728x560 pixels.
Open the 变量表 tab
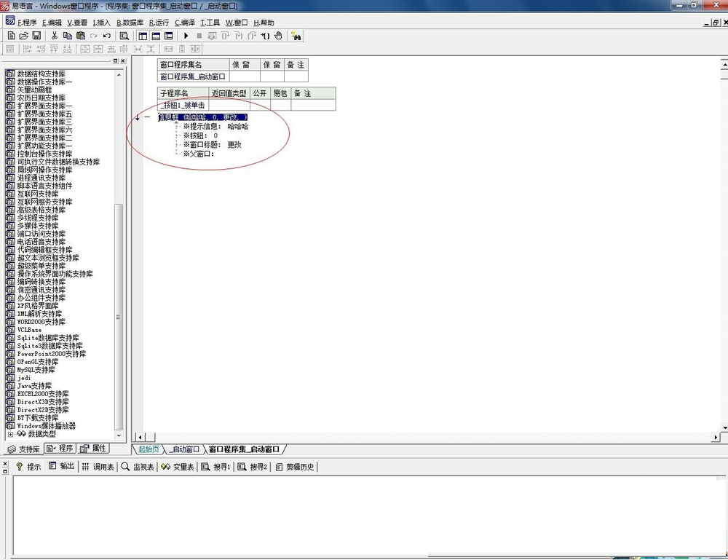click(178, 467)
